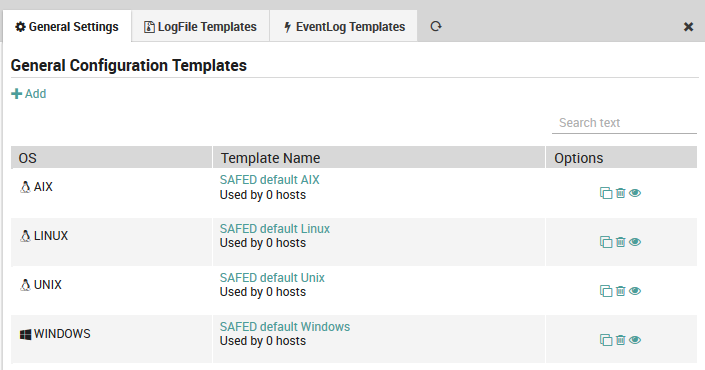Click the OS column header
The height and width of the screenshot is (370, 705).
[112, 158]
